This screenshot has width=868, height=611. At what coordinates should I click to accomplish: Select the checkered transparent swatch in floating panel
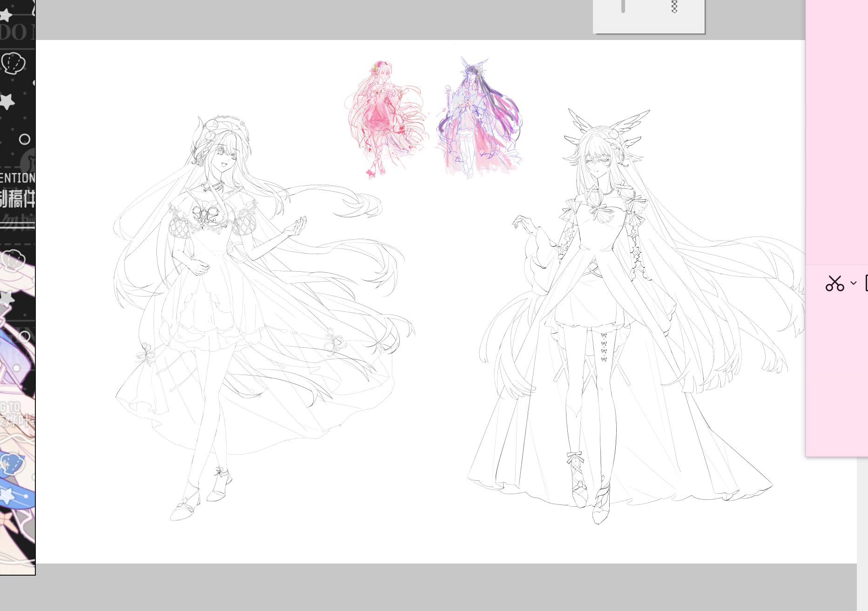click(x=674, y=7)
